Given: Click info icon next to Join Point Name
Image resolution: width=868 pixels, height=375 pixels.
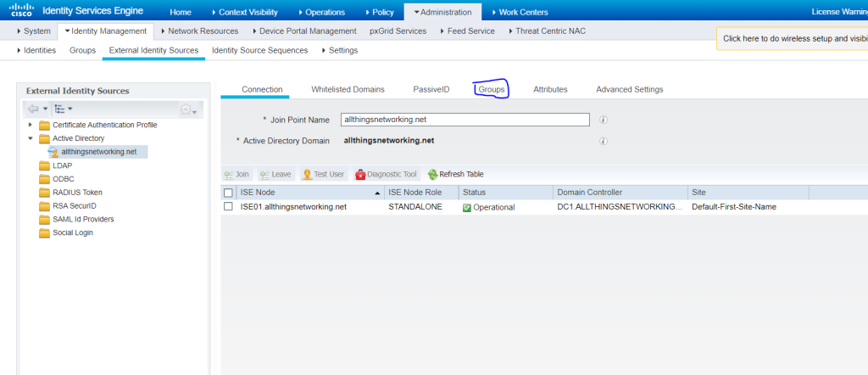Looking at the screenshot, I should pos(604,120).
